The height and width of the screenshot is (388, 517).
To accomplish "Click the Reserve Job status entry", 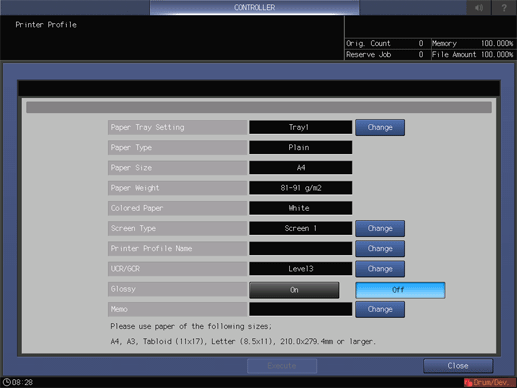I will tap(387, 55).
